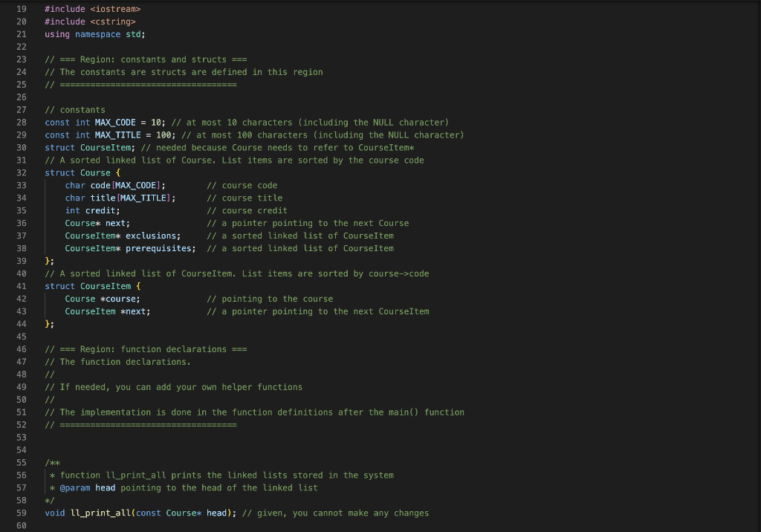Select "struct CourseItem;" forward declaration
Screen dimensions: 761x532
pos(90,148)
